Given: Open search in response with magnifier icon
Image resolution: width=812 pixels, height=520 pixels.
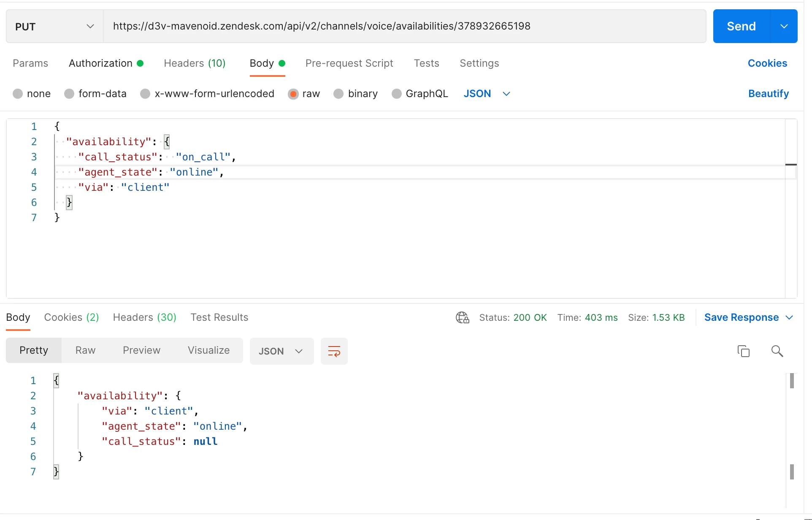Looking at the screenshot, I should pos(777,351).
